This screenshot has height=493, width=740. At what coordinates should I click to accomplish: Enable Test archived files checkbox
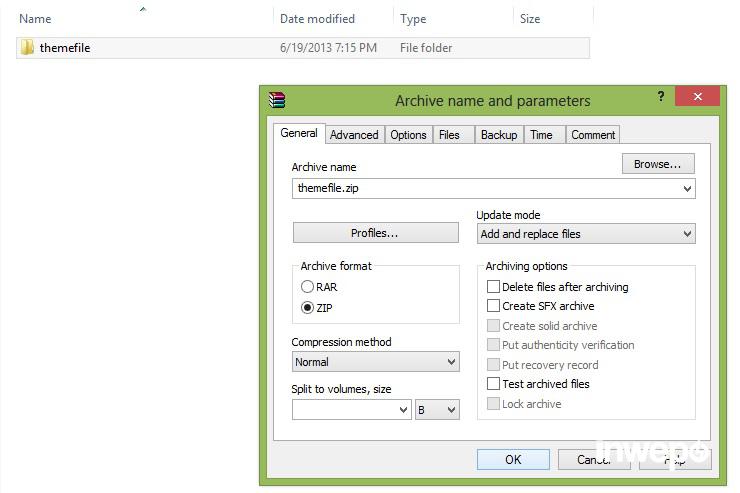click(x=493, y=384)
